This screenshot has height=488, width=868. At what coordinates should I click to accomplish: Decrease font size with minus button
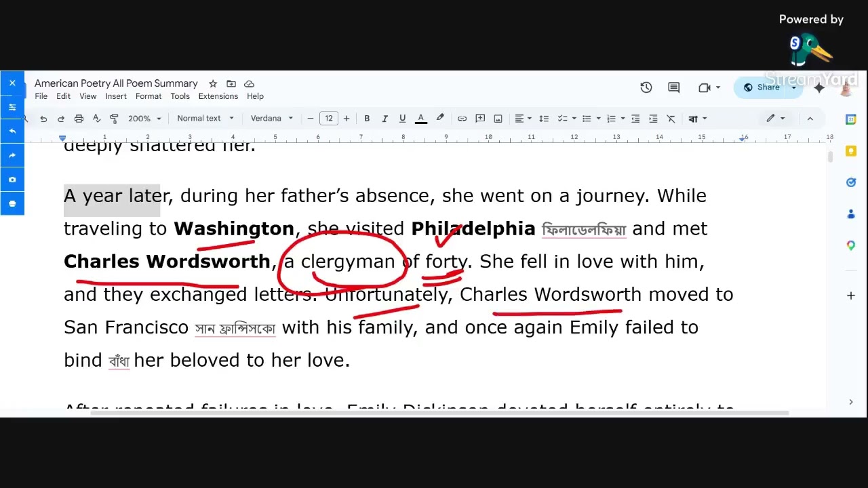click(x=311, y=119)
